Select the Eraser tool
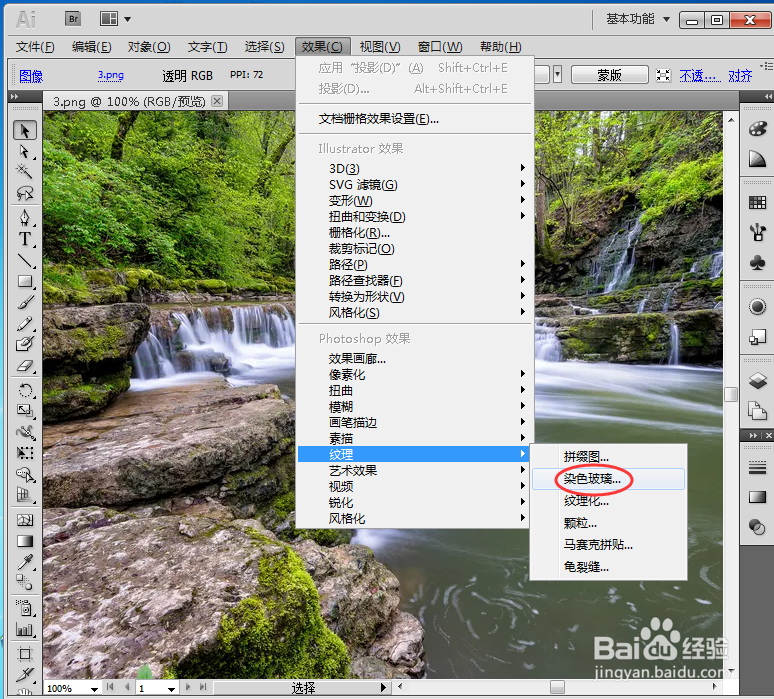This screenshot has height=699, width=774. (25, 366)
